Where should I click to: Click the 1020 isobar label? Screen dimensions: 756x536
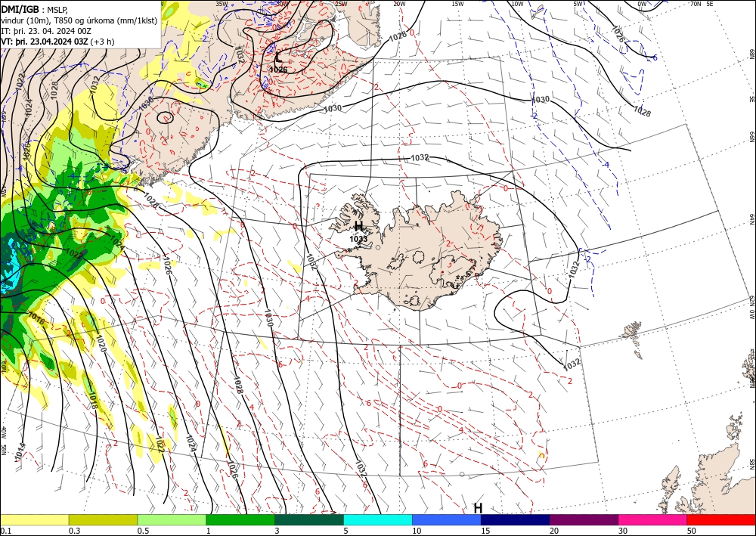click(x=101, y=344)
